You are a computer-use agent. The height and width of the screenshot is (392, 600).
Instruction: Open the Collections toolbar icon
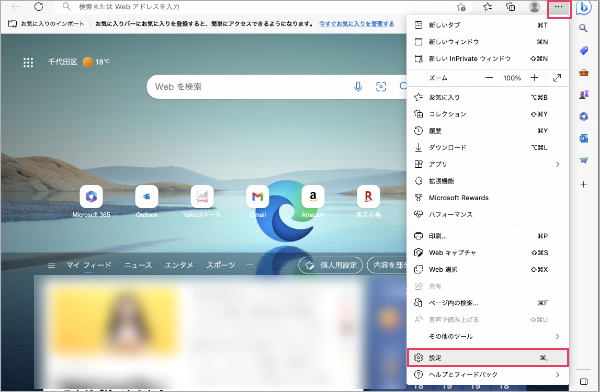coord(510,7)
